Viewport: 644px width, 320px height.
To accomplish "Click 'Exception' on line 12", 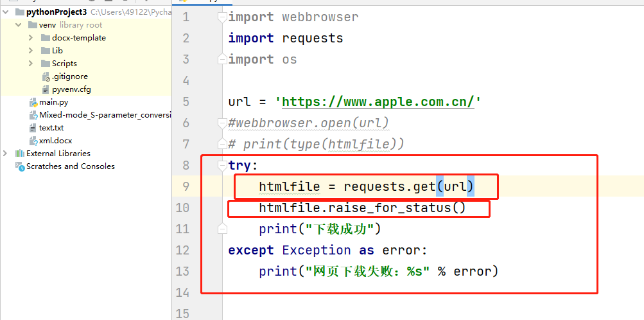I will tap(317, 250).
